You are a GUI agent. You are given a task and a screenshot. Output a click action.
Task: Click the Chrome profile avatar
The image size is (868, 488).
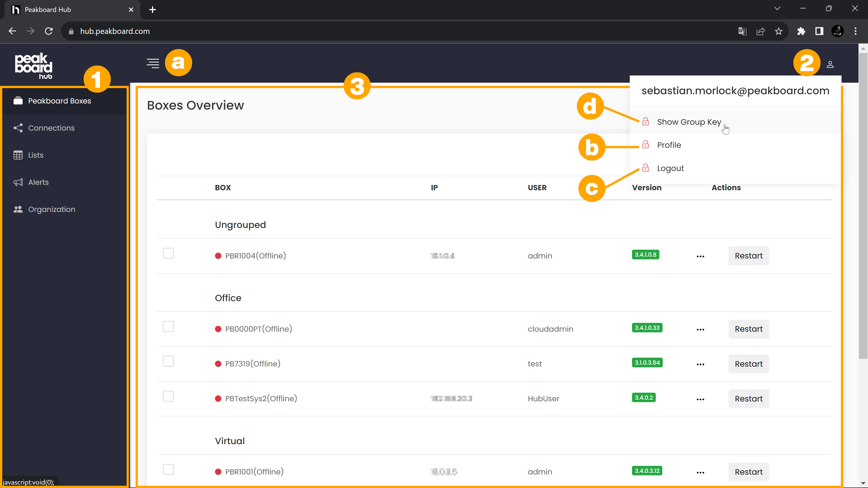coord(837,31)
